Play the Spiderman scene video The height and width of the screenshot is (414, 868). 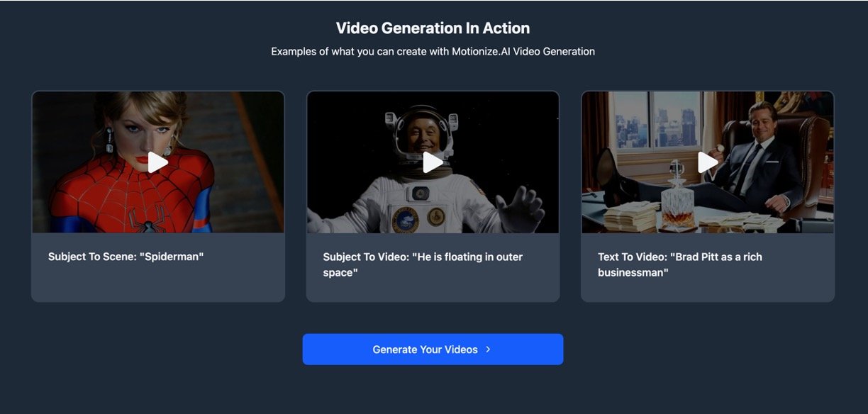pyautogui.click(x=157, y=162)
